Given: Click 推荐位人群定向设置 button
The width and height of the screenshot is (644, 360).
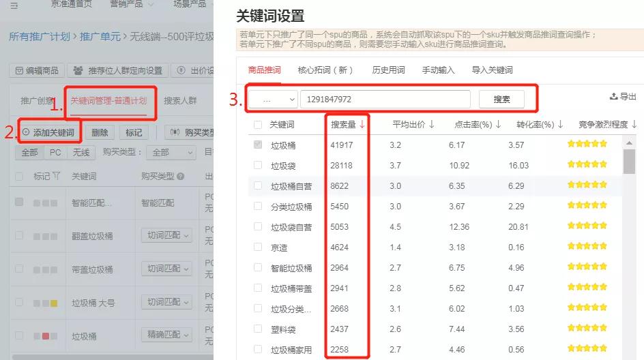Looking at the screenshot, I should point(118,70).
